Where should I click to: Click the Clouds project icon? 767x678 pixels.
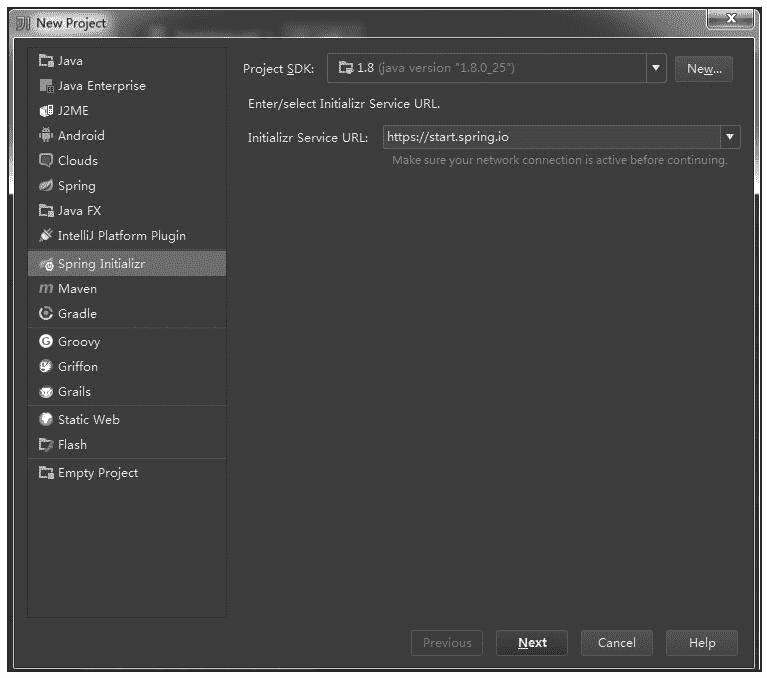tap(45, 161)
